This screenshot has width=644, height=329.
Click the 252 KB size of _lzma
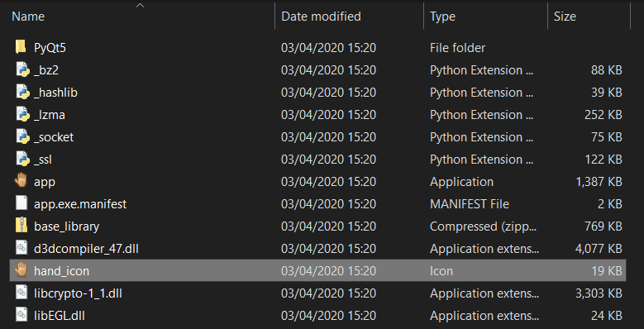pyautogui.click(x=603, y=115)
